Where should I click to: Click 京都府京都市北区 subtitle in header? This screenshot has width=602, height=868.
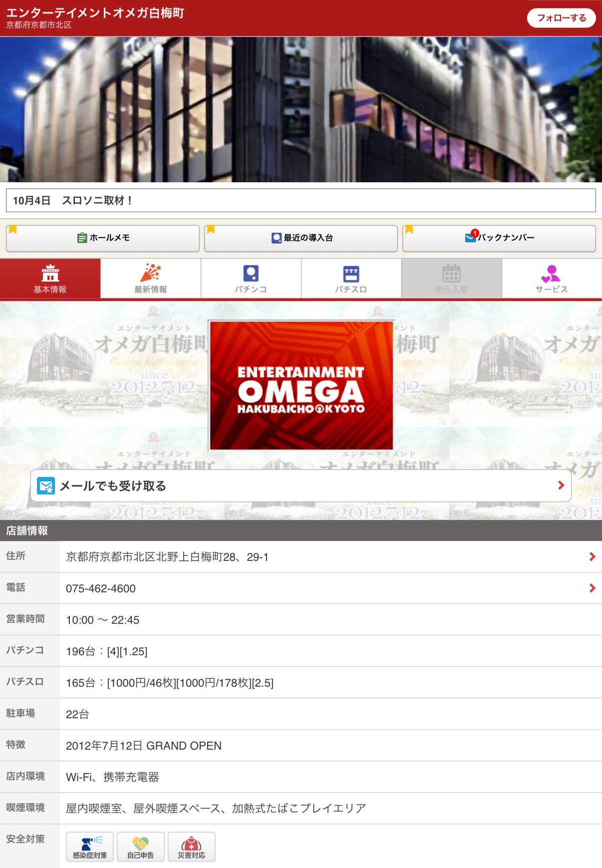pos(39,25)
